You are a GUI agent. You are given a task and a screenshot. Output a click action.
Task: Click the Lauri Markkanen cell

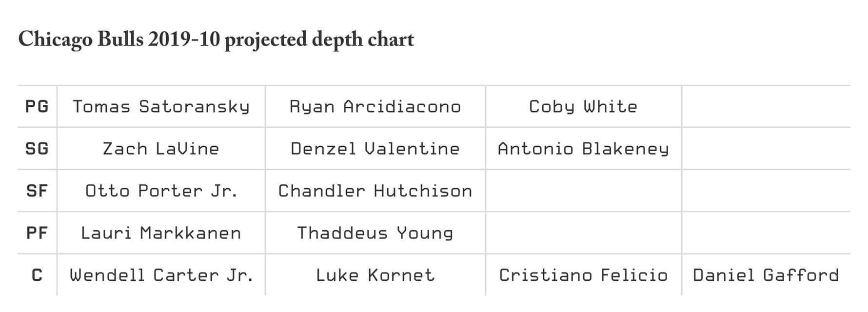[x=161, y=233]
